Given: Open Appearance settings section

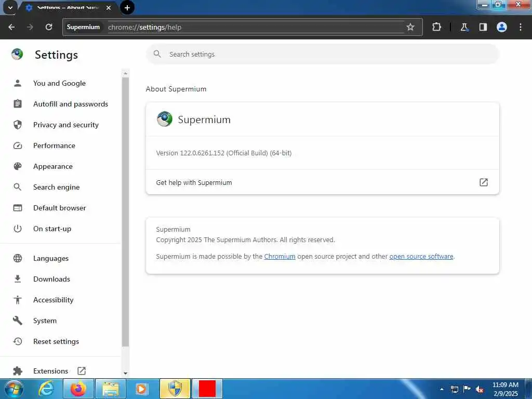Looking at the screenshot, I should point(53,166).
